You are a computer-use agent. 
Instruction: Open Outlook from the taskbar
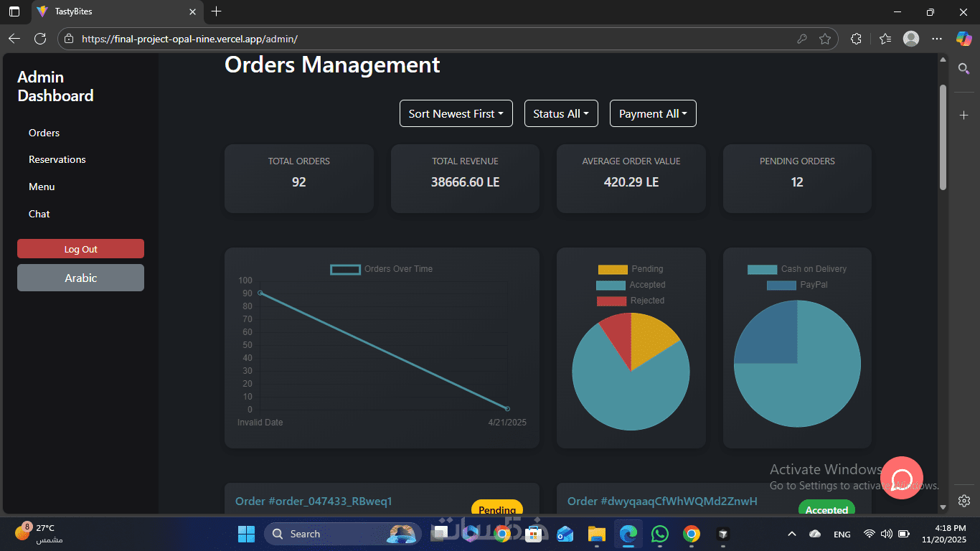click(x=565, y=534)
